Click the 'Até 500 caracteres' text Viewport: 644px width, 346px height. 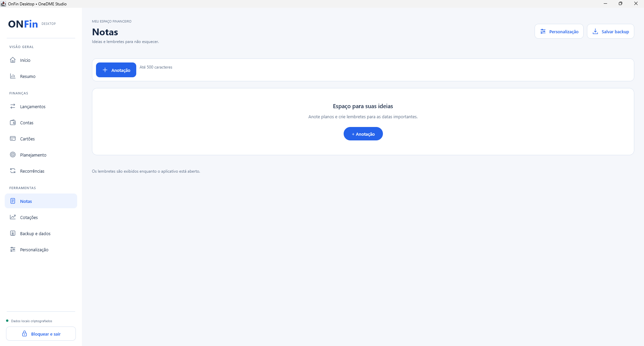(x=156, y=67)
